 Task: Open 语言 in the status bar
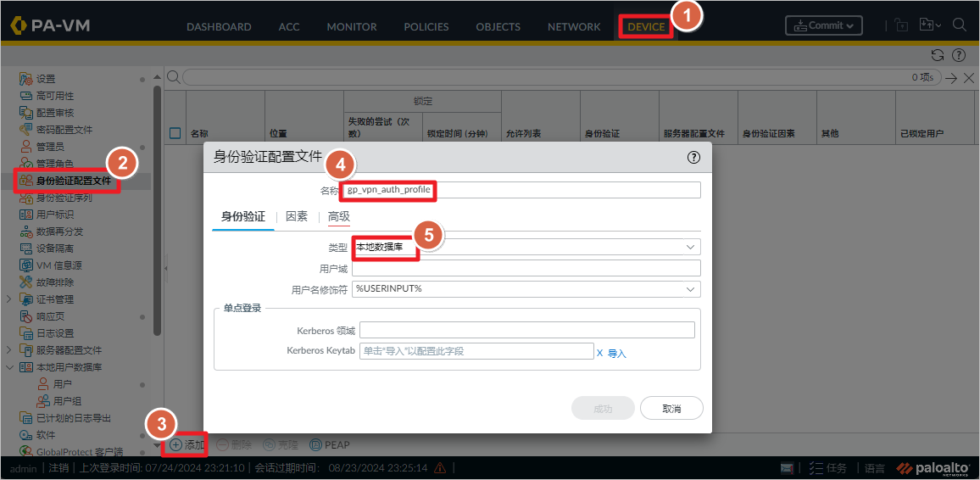(875, 468)
